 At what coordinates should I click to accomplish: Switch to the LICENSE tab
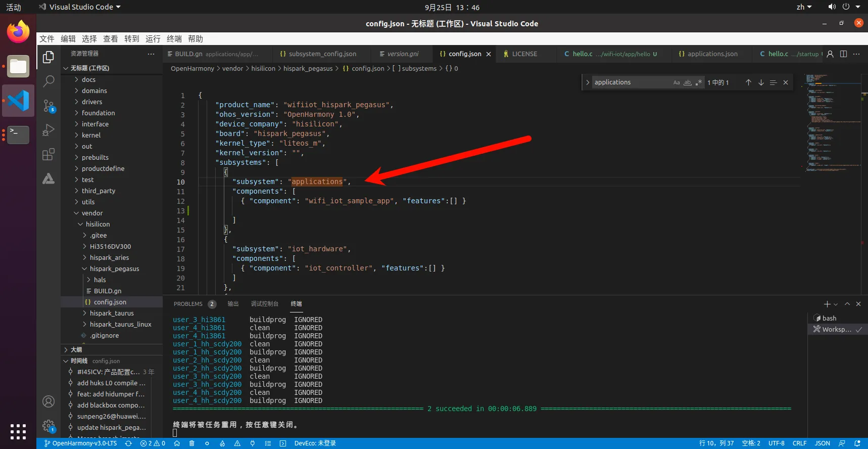524,54
